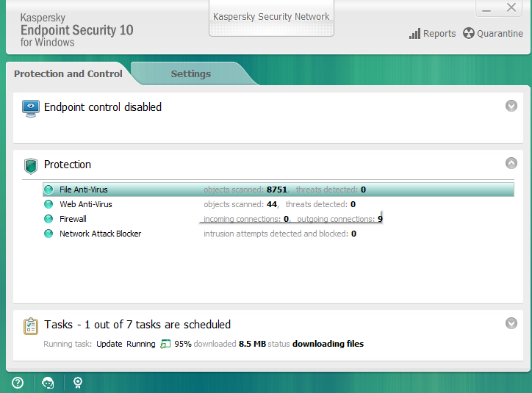Open the Reports bar-chart icon

click(x=414, y=34)
